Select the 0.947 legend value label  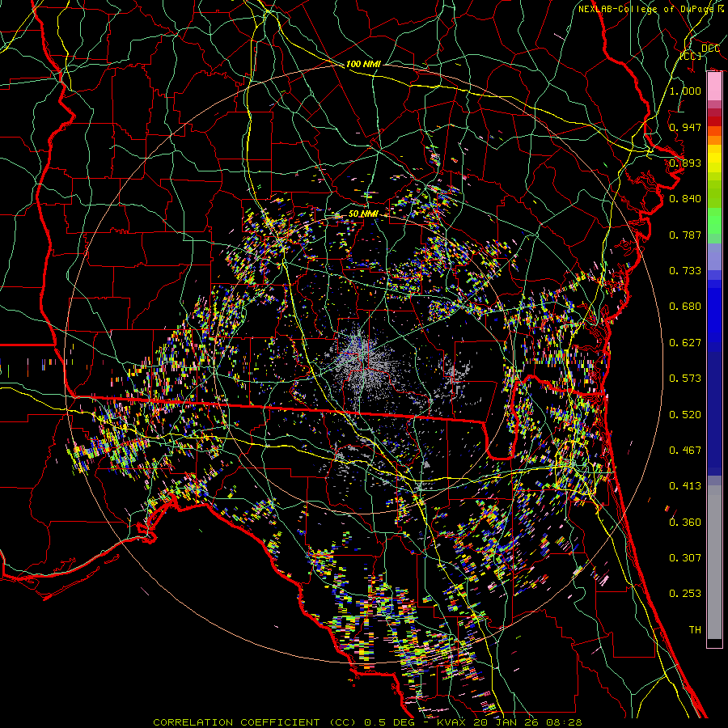coord(685,127)
